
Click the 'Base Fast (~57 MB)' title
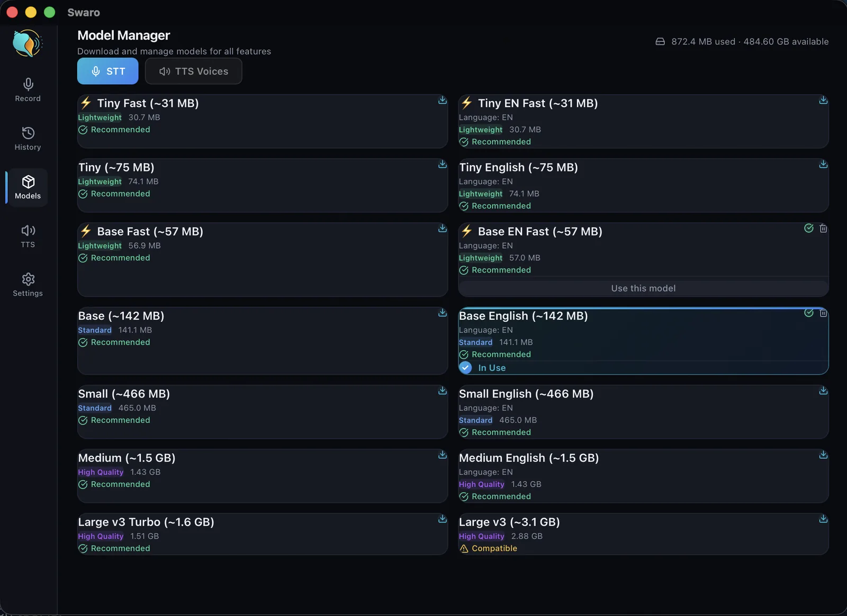[150, 231]
